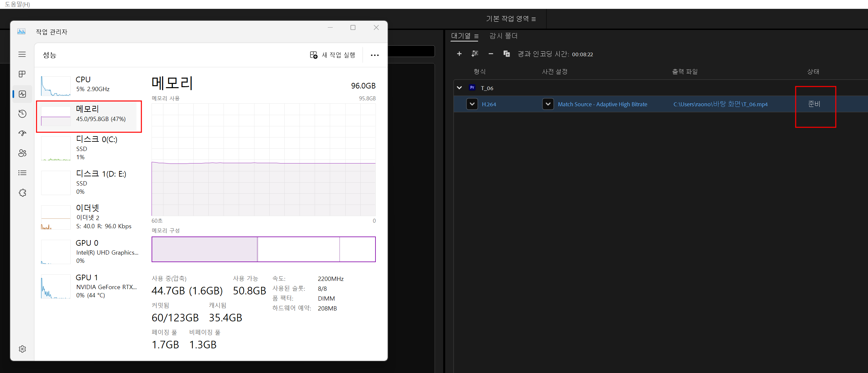Click the Premiere Pro icon beside T_06
Viewport: 868px width, 373px height.
[472, 87]
